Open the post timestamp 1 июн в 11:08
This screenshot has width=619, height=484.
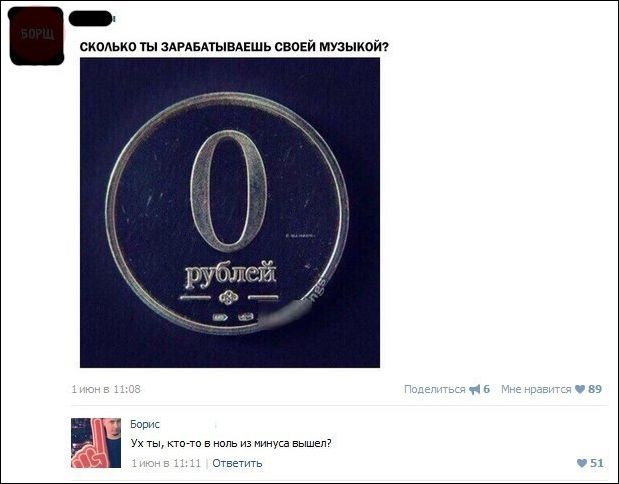click(x=106, y=389)
